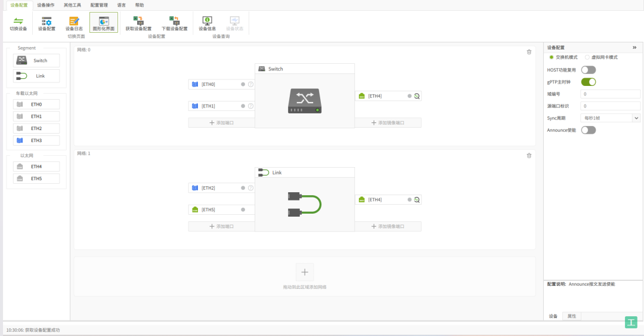
Task: Open 设备信息 device info icon
Action: pyautogui.click(x=207, y=23)
